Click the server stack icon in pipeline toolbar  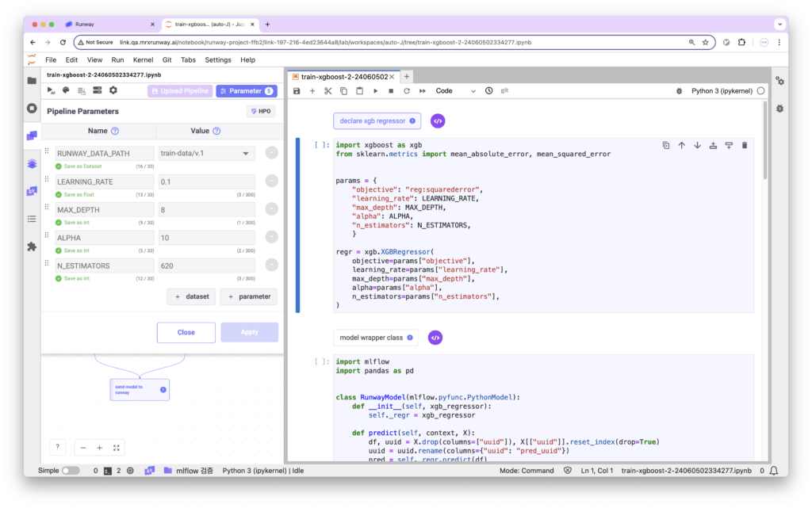(98, 90)
